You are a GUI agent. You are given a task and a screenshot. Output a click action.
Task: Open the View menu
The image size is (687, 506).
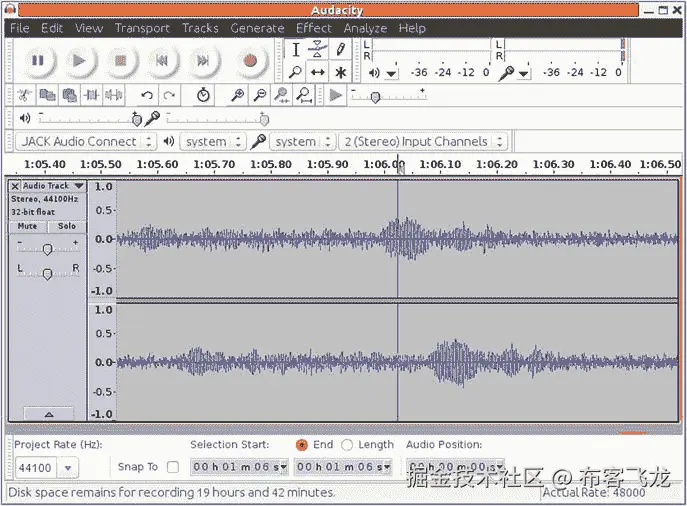(x=89, y=28)
